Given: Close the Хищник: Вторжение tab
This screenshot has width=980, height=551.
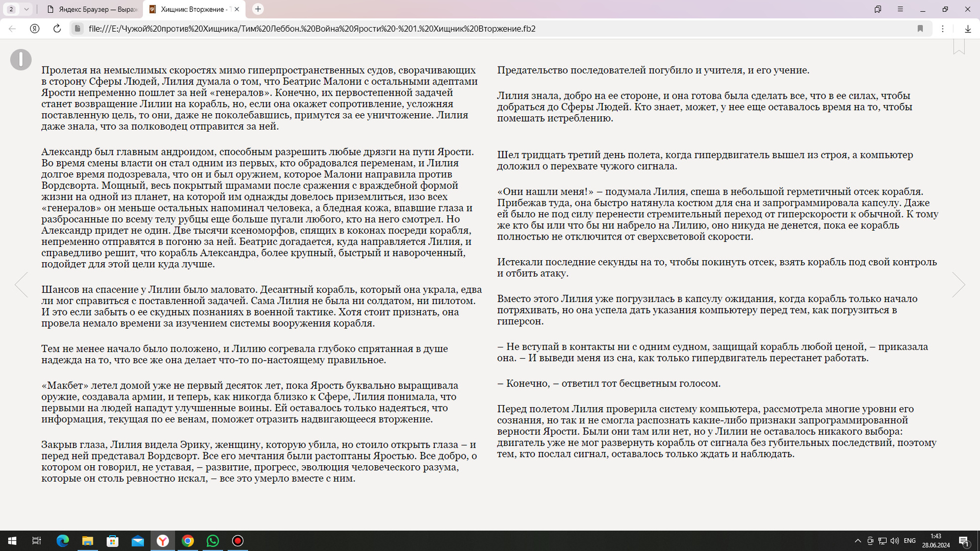Looking at the screenshot, I should point(237,9).
